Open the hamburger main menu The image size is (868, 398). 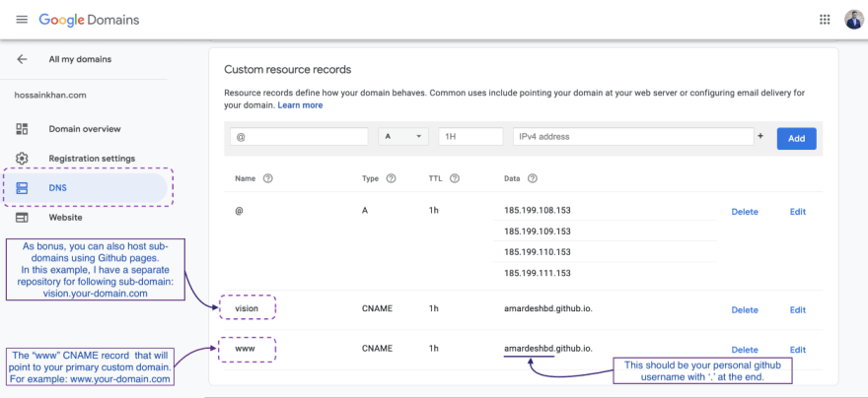(x=22, y=20)
